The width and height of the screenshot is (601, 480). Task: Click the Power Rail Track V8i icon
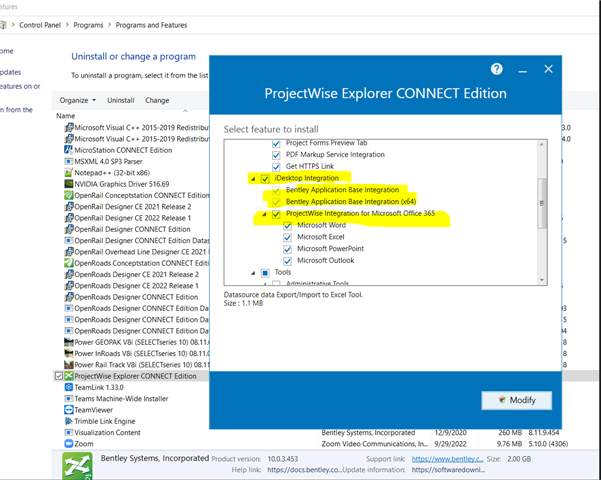tap(69, 365)
